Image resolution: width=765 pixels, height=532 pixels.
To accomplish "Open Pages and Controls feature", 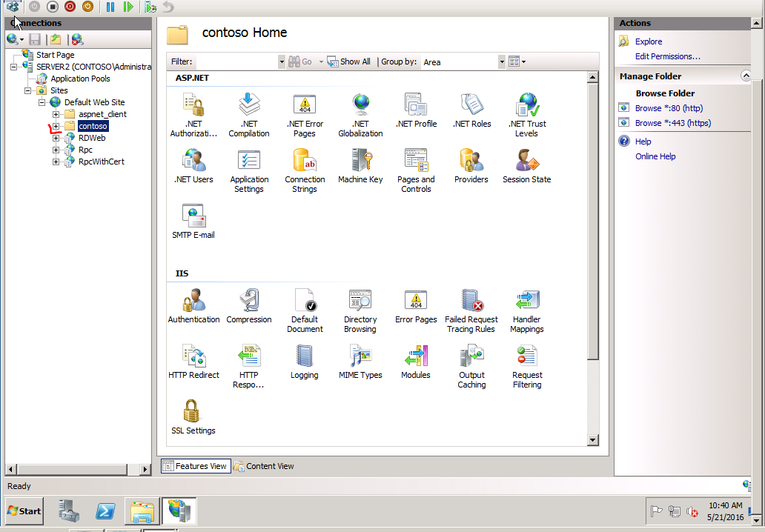I will click(416, 170).
